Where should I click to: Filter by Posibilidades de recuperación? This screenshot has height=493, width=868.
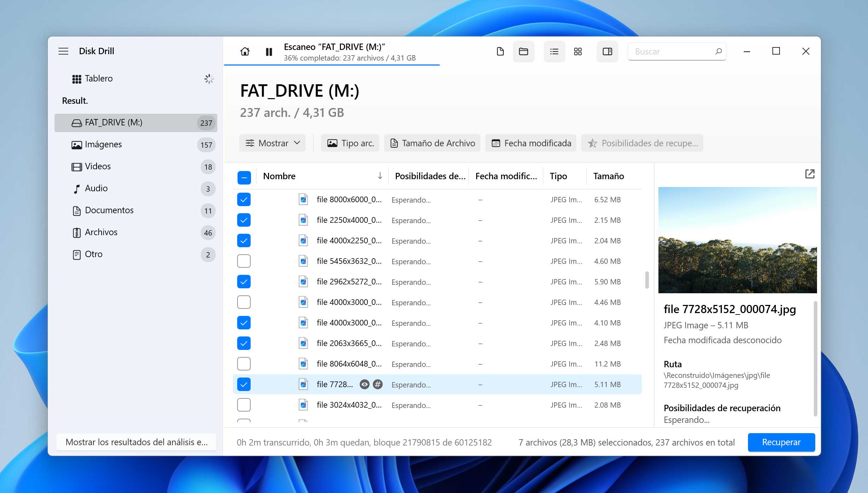[x=642, y=143]
